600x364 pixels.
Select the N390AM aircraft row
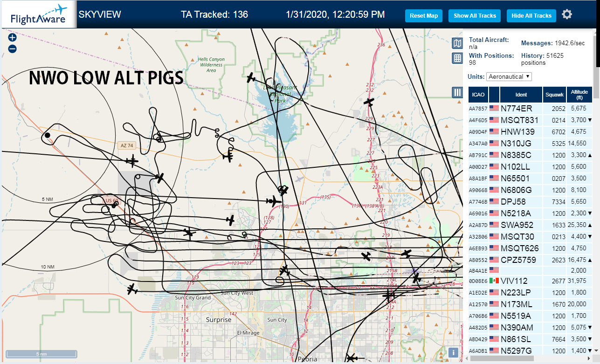[x=531, y=328]
